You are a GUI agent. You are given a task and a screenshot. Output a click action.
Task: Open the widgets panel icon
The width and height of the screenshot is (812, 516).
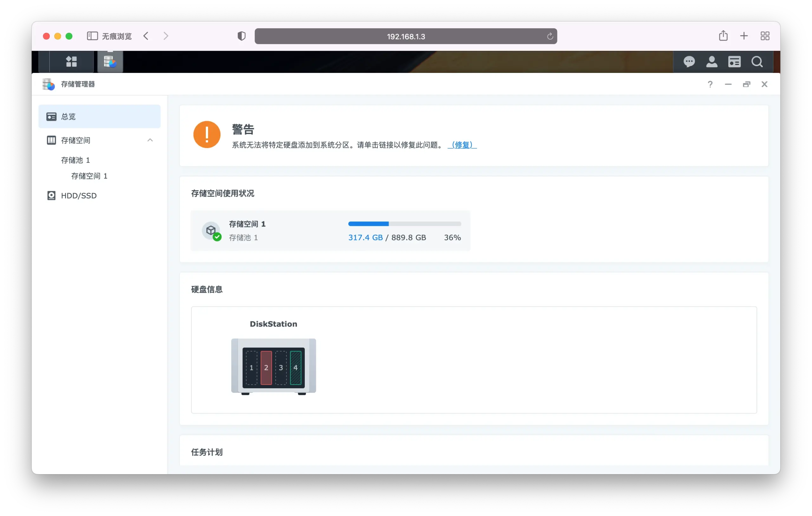pos(734,62)
